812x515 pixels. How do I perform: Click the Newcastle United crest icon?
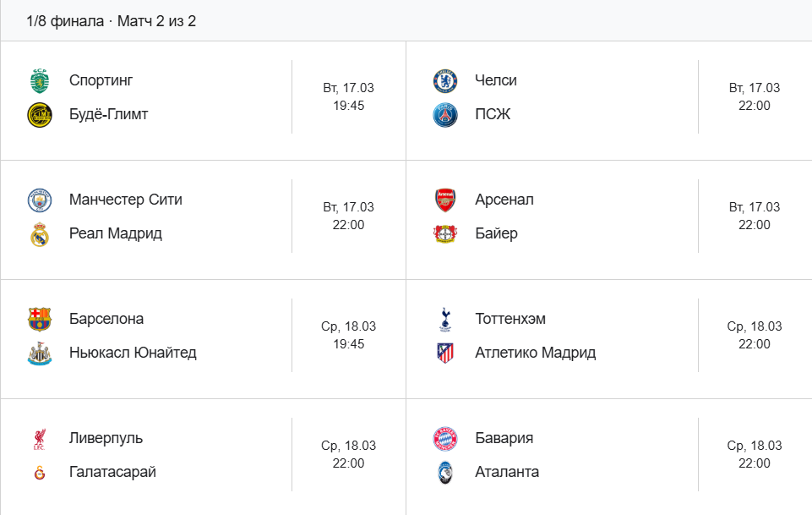pyautogui.click(x=40, y=353)
